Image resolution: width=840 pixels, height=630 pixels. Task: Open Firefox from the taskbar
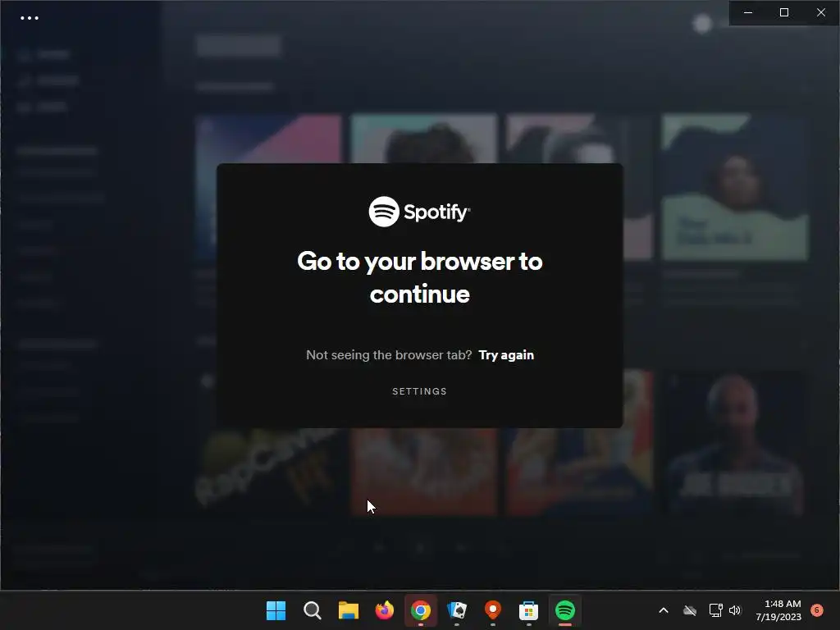384,610
